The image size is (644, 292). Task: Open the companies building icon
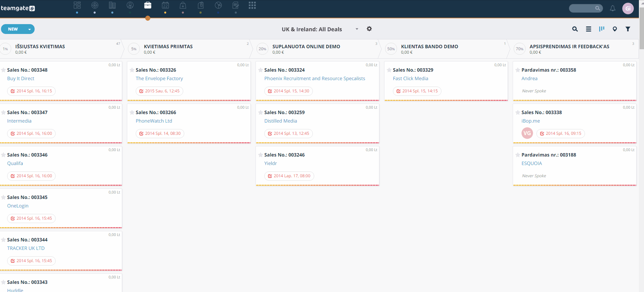click(112, 5)
